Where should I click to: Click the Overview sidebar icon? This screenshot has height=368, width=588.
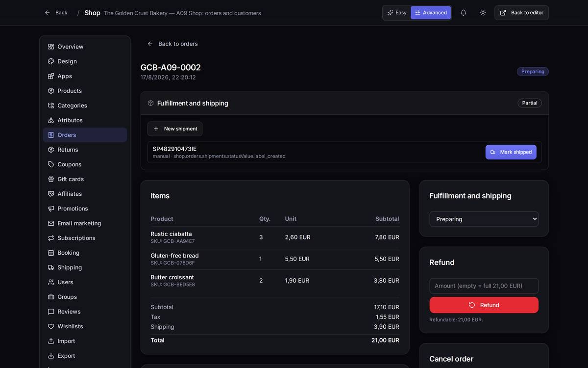click(x=51, y=47)
